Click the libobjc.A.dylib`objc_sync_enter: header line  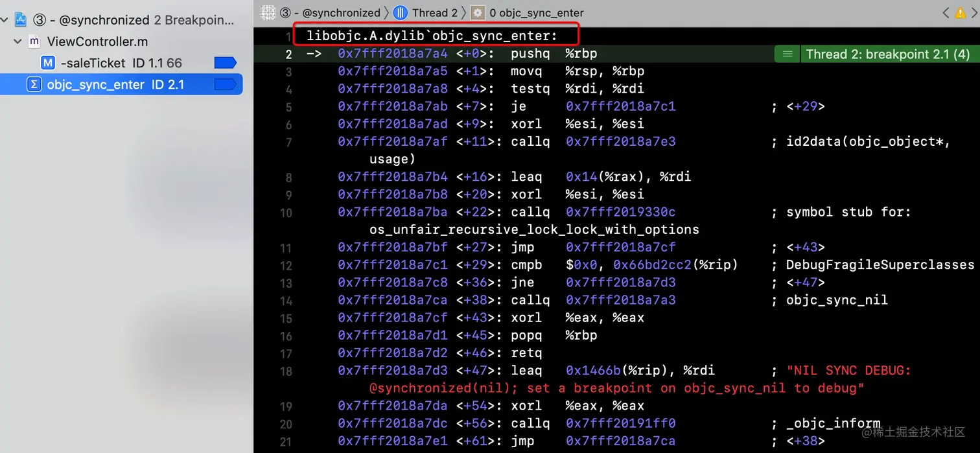(432, 36)
